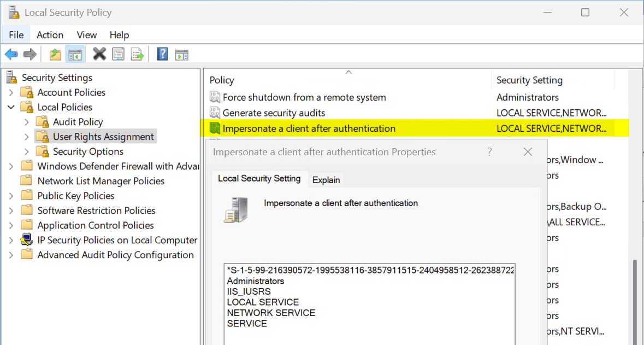Click the Up one level folder icon
Screen dimensions: 644x345
(55, 54)
